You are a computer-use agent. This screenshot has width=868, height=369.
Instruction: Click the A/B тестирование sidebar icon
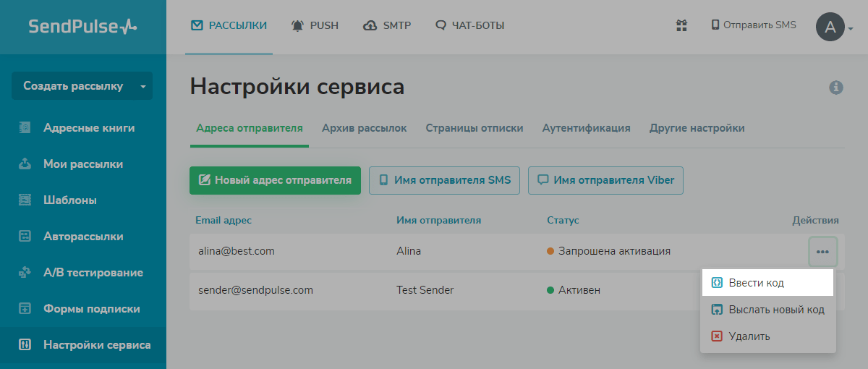(25, 273)
